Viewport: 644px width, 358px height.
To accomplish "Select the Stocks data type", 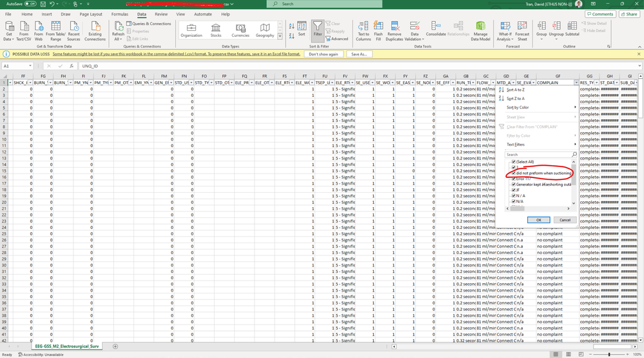I will 216,28.
